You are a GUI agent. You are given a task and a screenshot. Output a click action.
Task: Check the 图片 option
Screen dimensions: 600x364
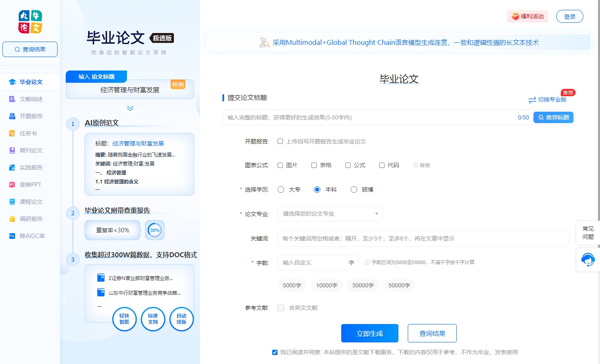pos(280,165)
